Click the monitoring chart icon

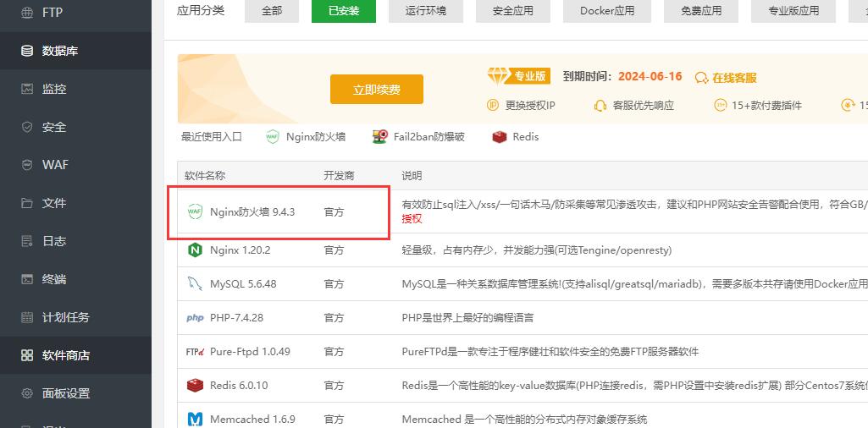click(26, 89)
